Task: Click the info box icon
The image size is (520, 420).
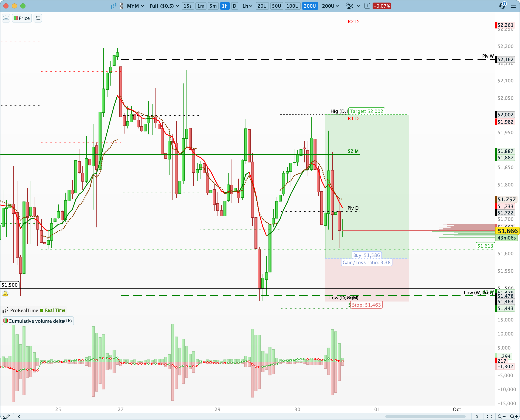Action: point(367,6)
